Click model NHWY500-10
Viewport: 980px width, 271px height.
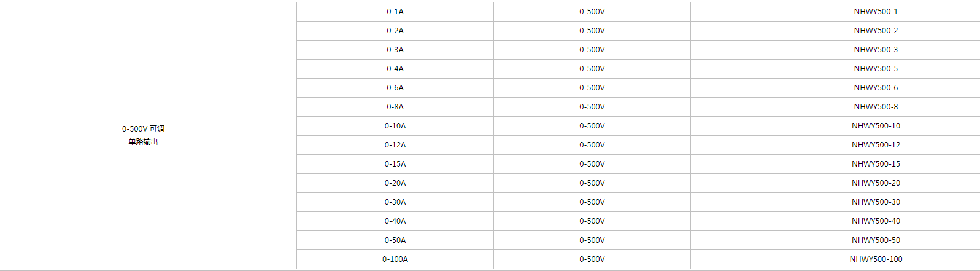point(876,126)
